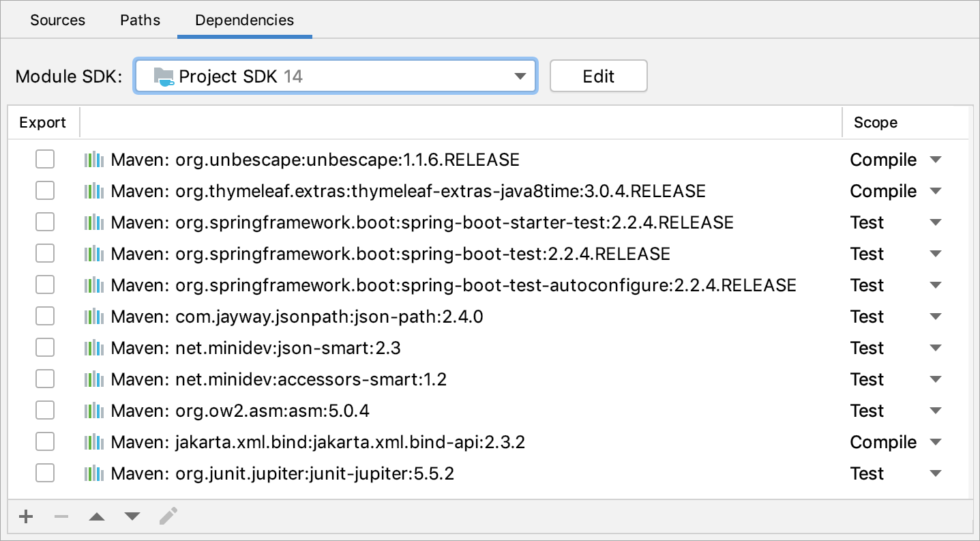This screenshot has width=980, height=541.
Task: Click the library icon beside org.unbescape:unbescape
Action: 94,160
